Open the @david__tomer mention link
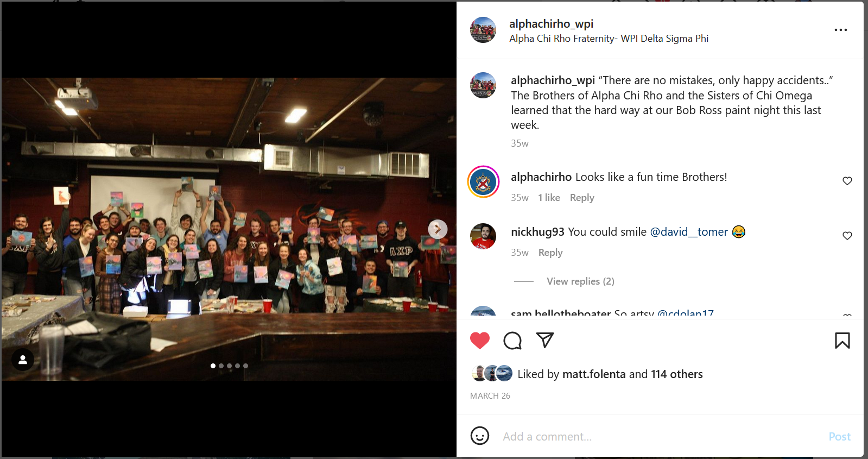Screen dimensions: 868x459 pos(689,232)
